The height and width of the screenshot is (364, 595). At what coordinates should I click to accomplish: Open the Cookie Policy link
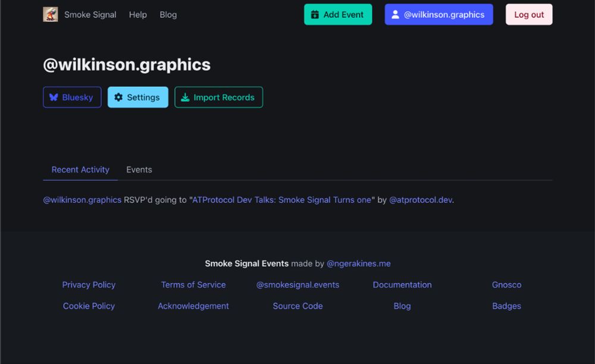coord(89,306)
